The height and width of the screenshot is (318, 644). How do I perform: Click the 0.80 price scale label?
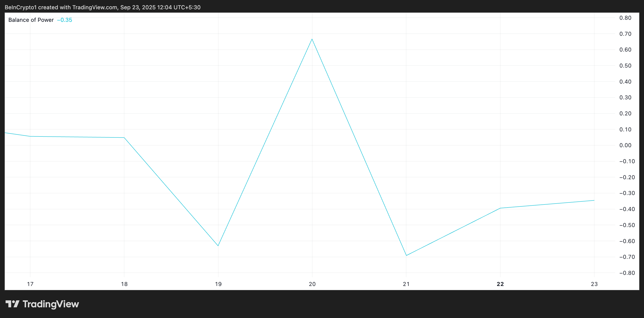(625, 18)
